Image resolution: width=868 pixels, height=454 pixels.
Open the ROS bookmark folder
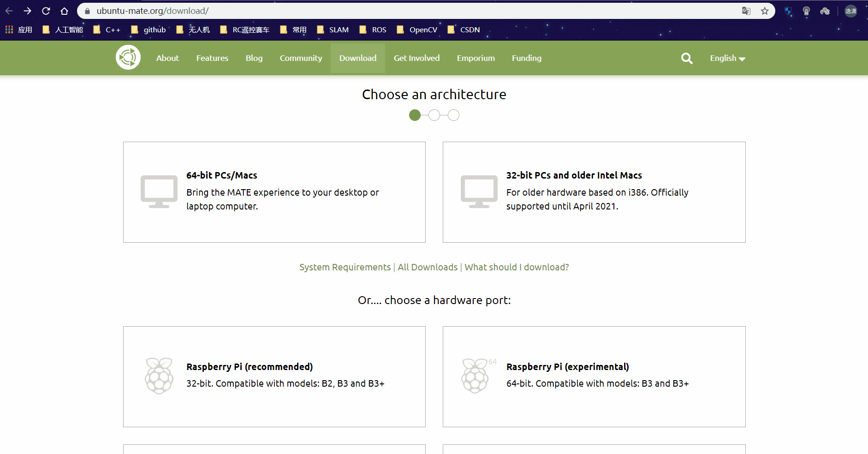click(373, 30)
